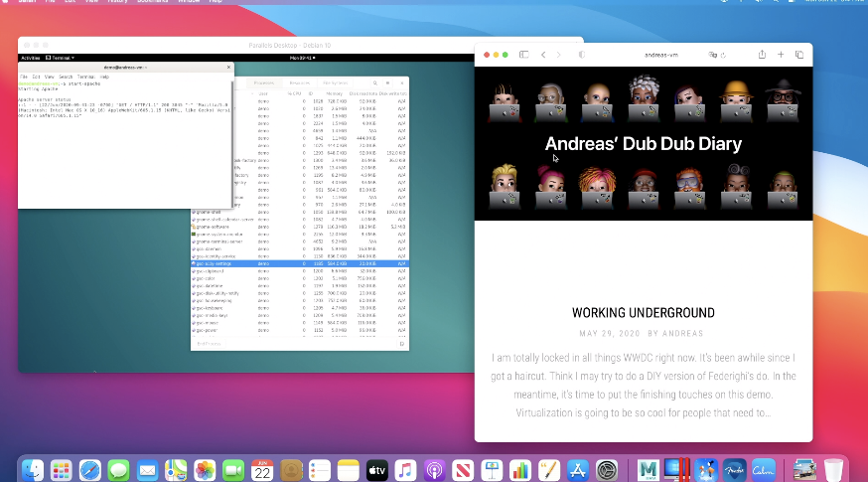Open Notes app in the Dock
Viewport: 868px width, 482px height.
click(349, 470)
